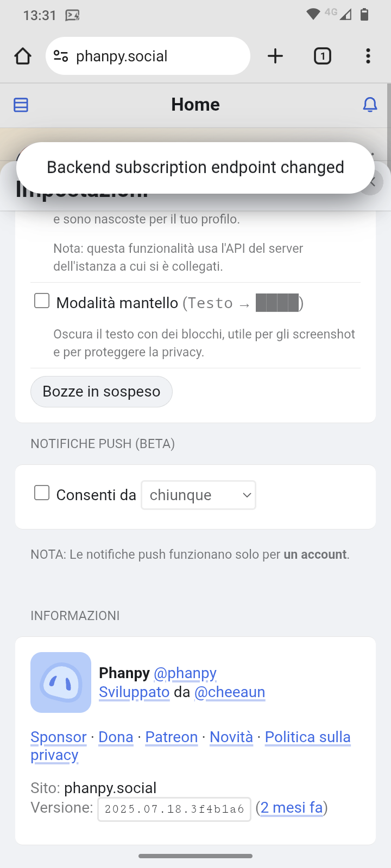Expand the chiunque dropdown
The height and width of the screenshot is (868, 391).
[x=198, y=495]
